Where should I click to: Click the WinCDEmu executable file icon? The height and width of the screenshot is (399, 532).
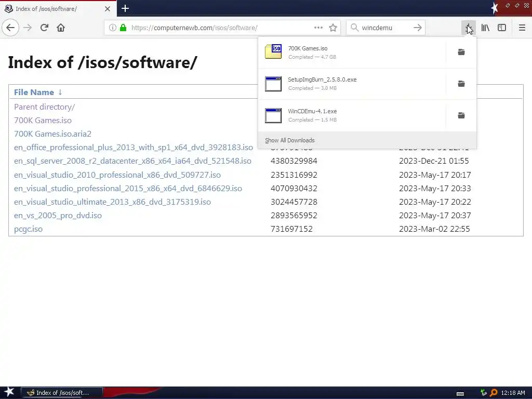point(273,115)
